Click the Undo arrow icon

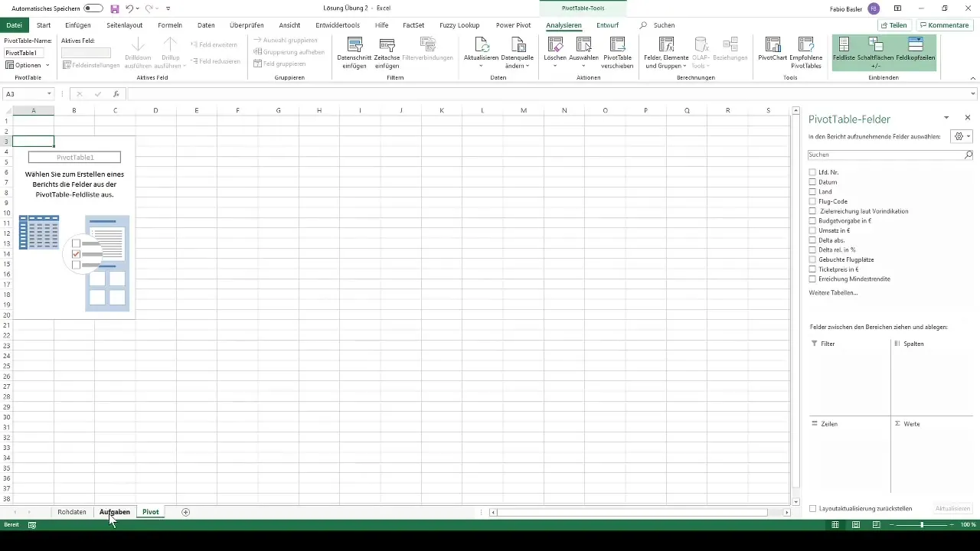point(129,8)
